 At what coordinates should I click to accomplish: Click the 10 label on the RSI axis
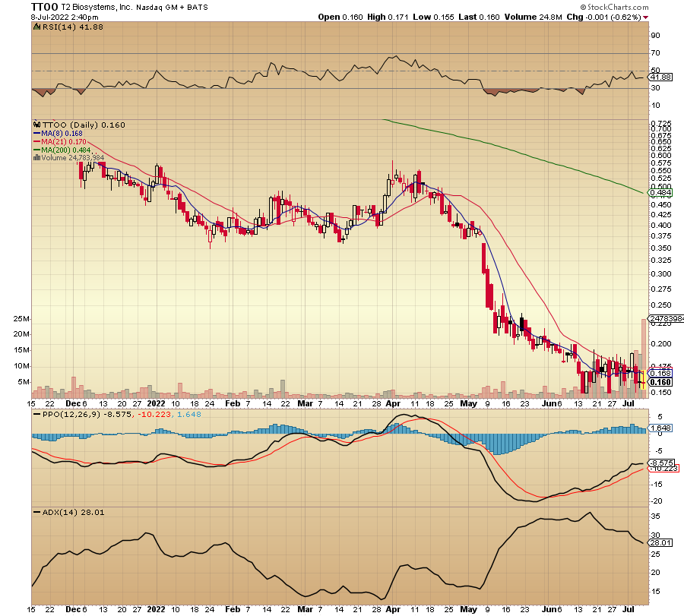pos(655,106)
